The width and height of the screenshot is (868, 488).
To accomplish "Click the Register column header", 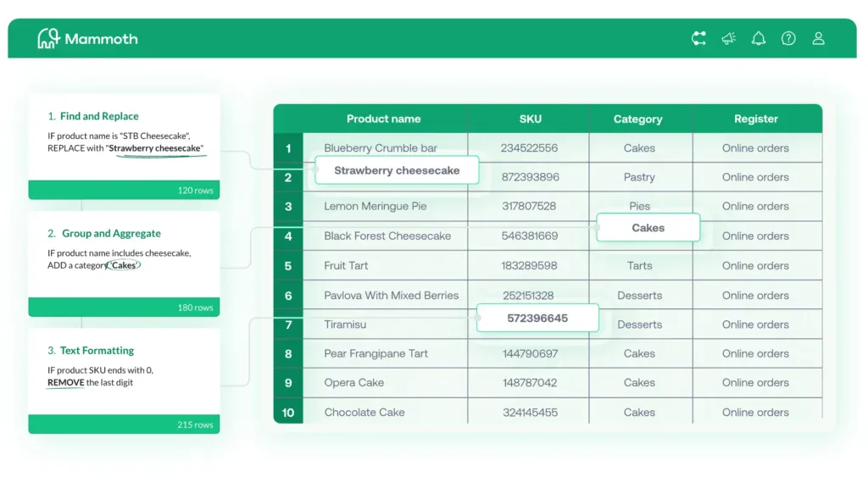I will click(756, 119).
